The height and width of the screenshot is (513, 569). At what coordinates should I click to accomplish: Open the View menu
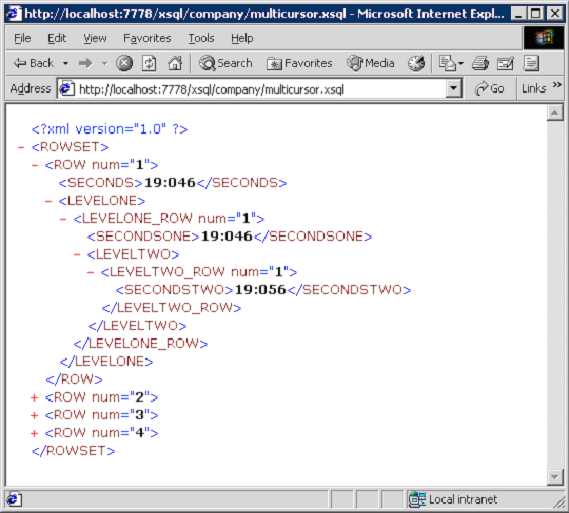[95, 38]
